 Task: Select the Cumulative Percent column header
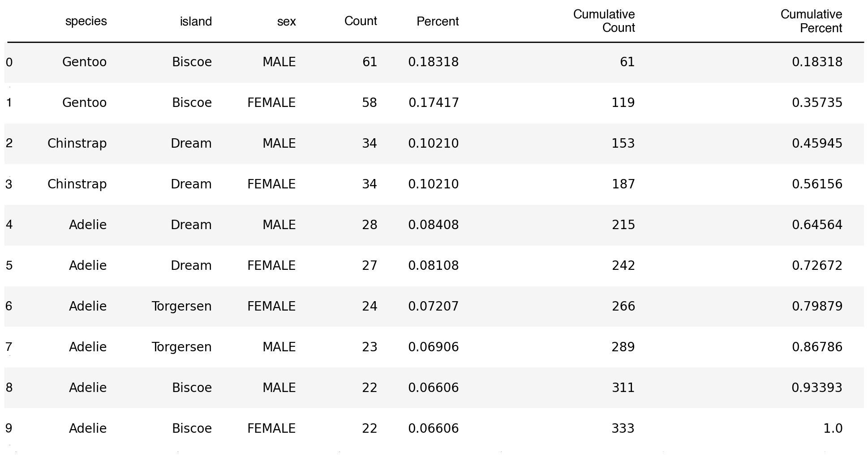[x=811, y=21]
